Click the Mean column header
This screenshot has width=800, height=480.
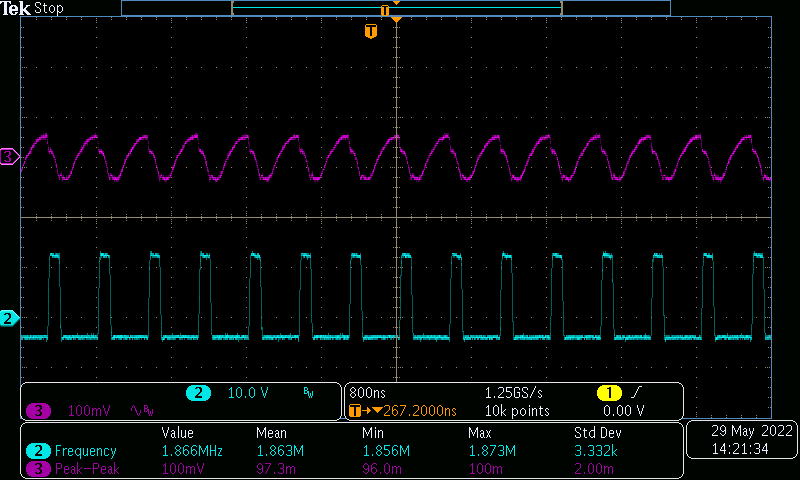pos(271,433)
